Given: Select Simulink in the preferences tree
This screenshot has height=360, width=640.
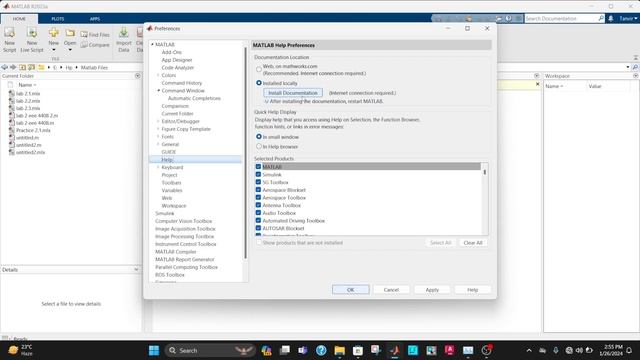Looking at the screenshot, I should point(164,213).
